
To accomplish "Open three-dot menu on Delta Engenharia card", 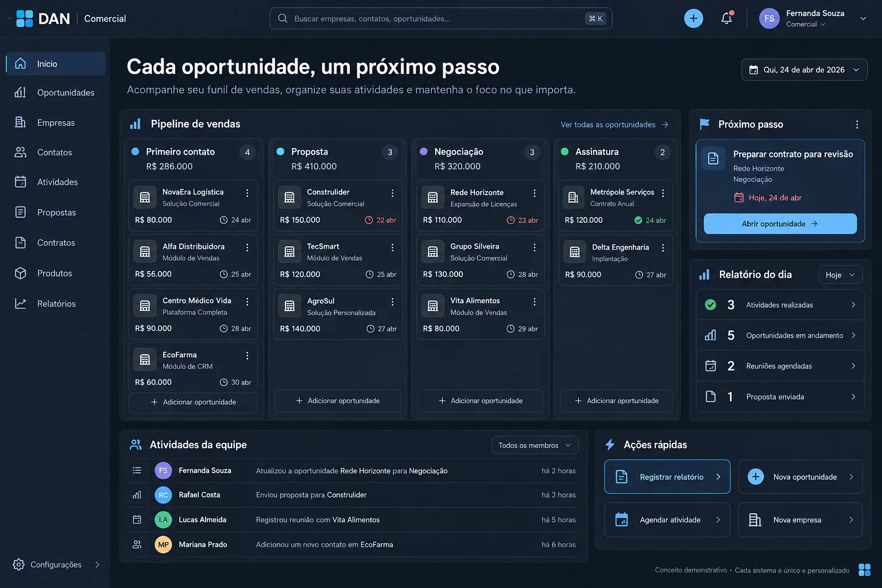I will point(663,247).
